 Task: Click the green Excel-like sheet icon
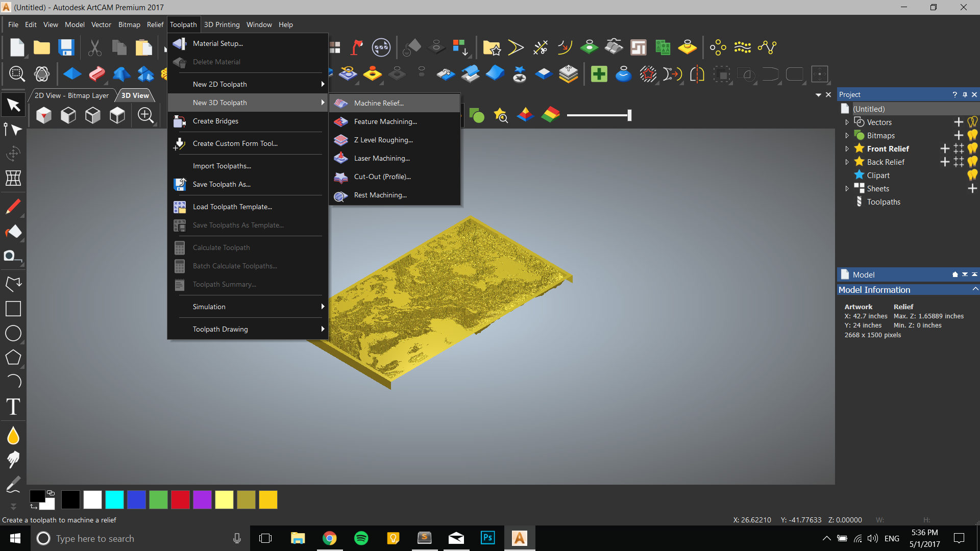663,47
